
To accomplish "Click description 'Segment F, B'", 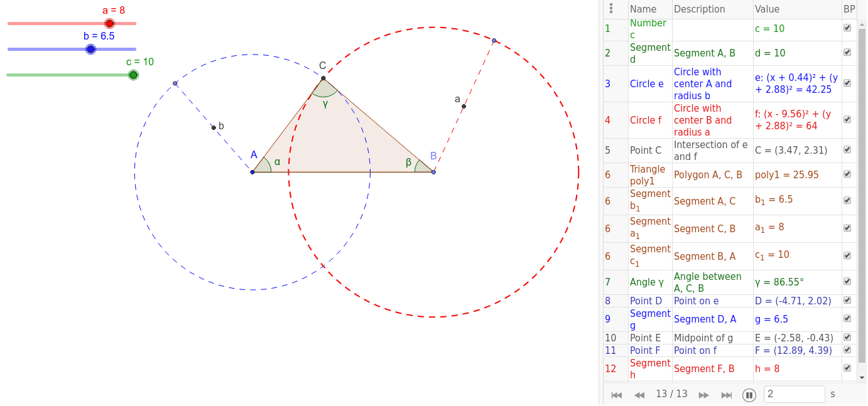I will point(704,369).
